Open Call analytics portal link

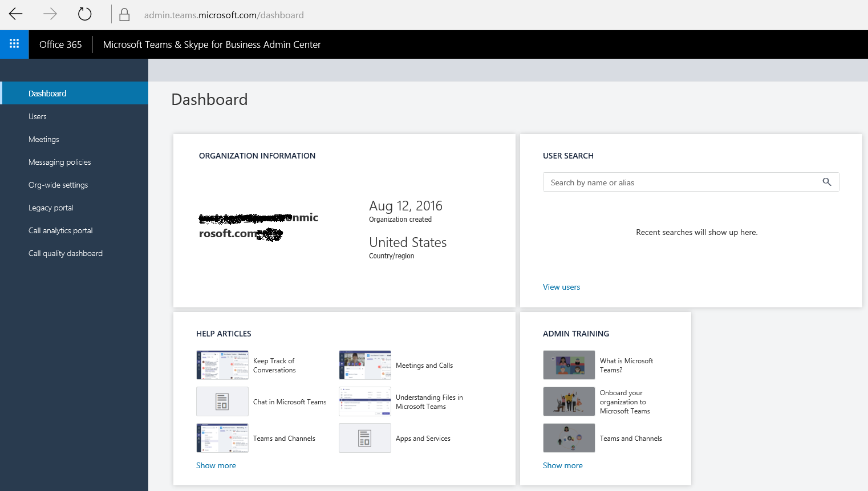[x=74, y=230]
